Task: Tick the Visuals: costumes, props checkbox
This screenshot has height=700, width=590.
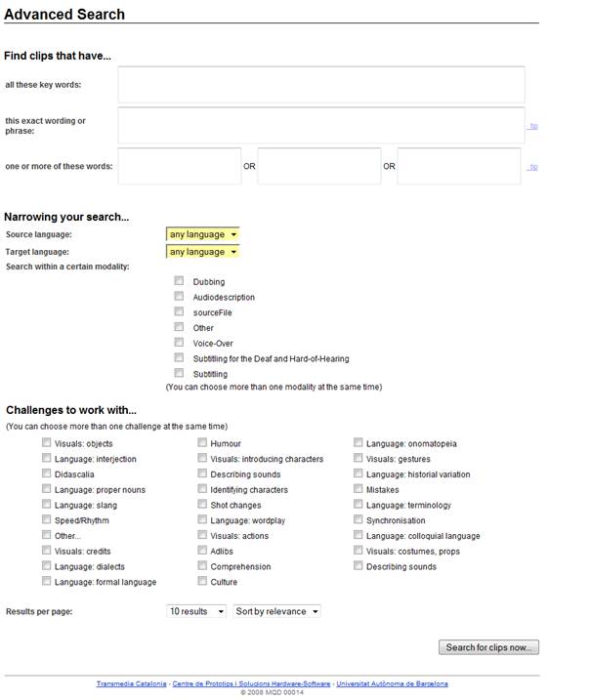Action: point(358,551)
